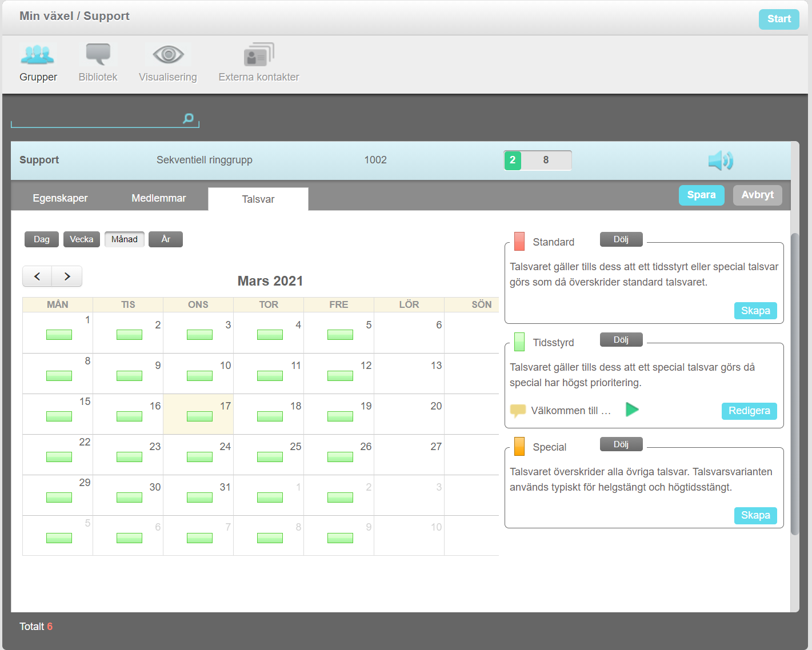Viewport: 812px width, 650px height.
Task: Switch calendar to Vecka view
Action: coord(82,239)
